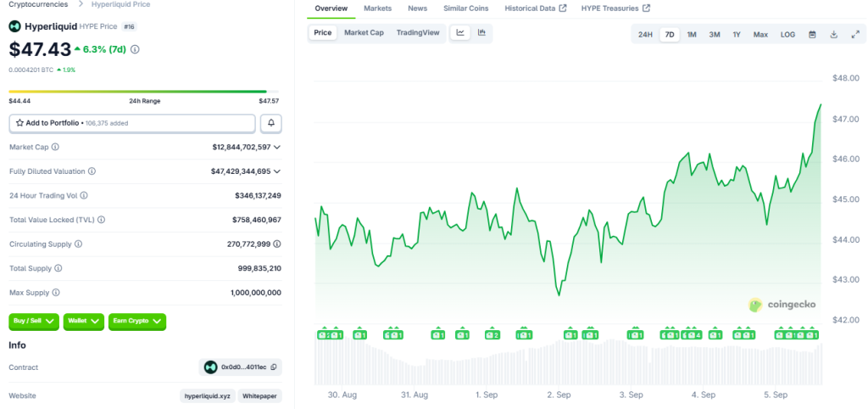This screenshot has height=409, width=868.
Task: Click Add to Portfolio button
Action: point(131,123)
